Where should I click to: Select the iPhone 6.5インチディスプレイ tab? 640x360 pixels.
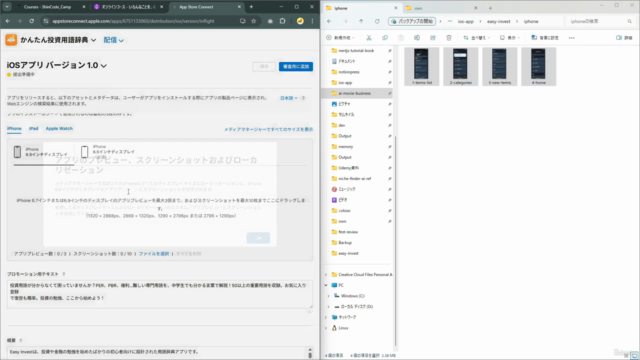coord(108,152)
